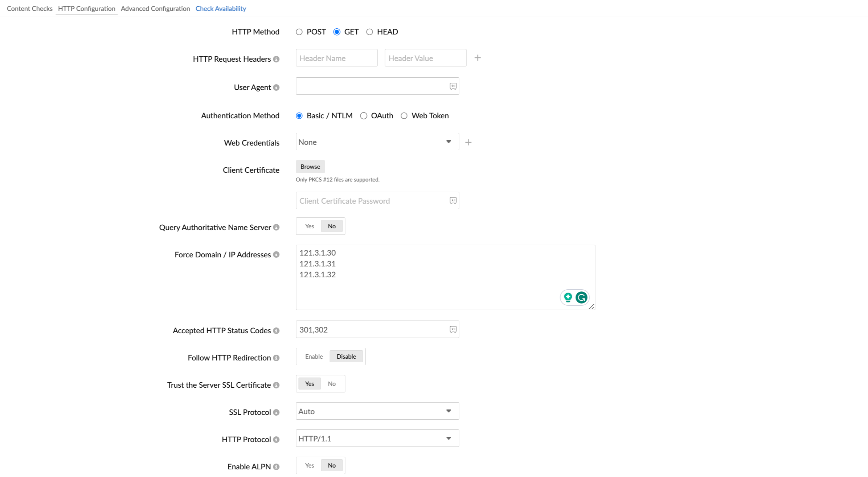Disable Trust the Server SSL Certificate
Viewport: 868px width, 477px height.
332,384
